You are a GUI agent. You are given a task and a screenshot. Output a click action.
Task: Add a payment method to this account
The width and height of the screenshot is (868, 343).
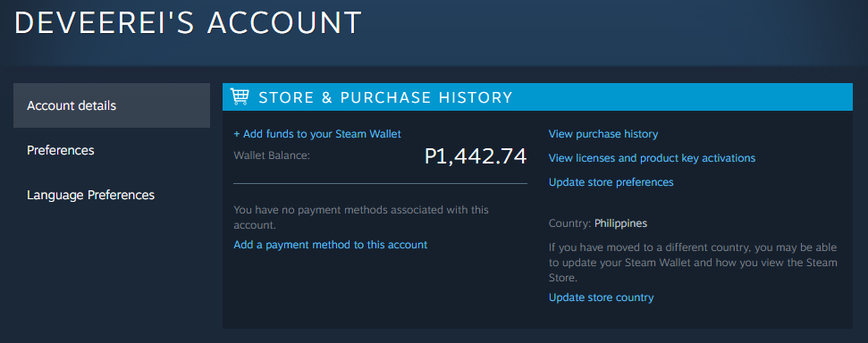tap(331, 245)
